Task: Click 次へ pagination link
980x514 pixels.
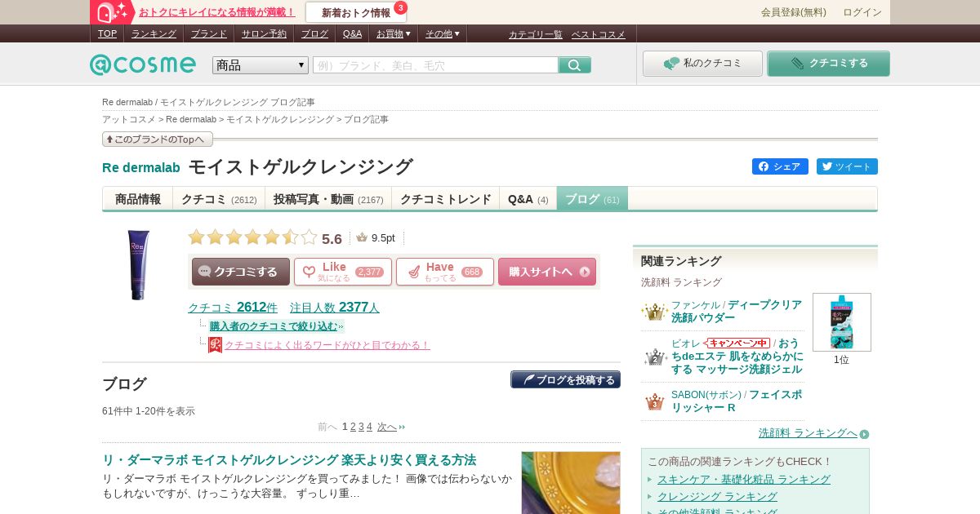Action: click(387, 427)
